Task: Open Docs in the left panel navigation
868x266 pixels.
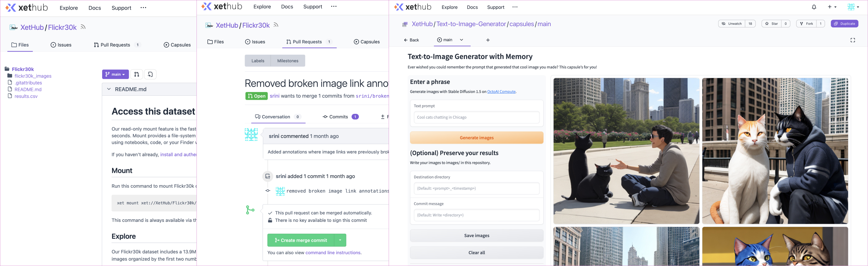Action: [95, 8]
